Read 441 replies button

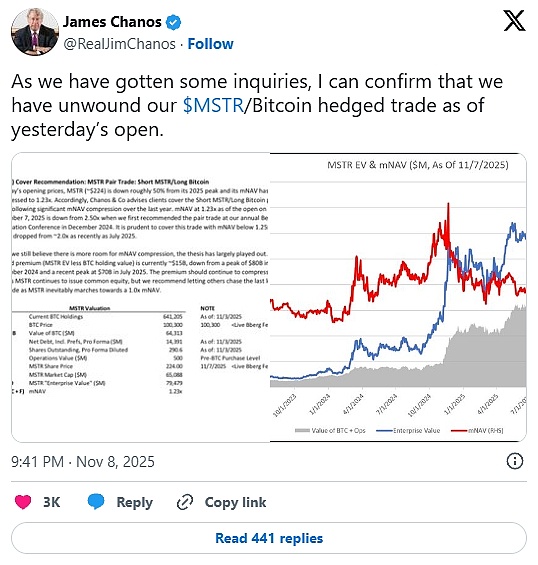[x=269, y=538]
